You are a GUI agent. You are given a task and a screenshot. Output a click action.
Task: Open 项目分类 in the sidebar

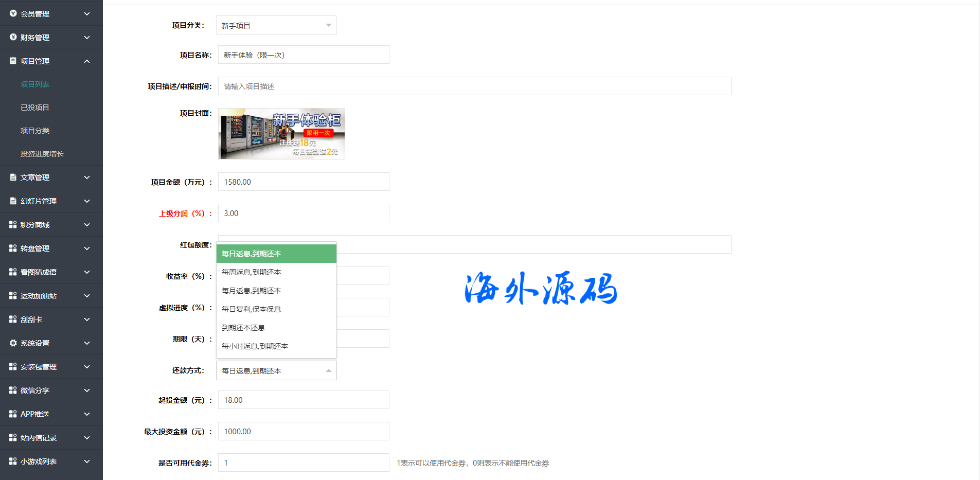tap(35, 131)
